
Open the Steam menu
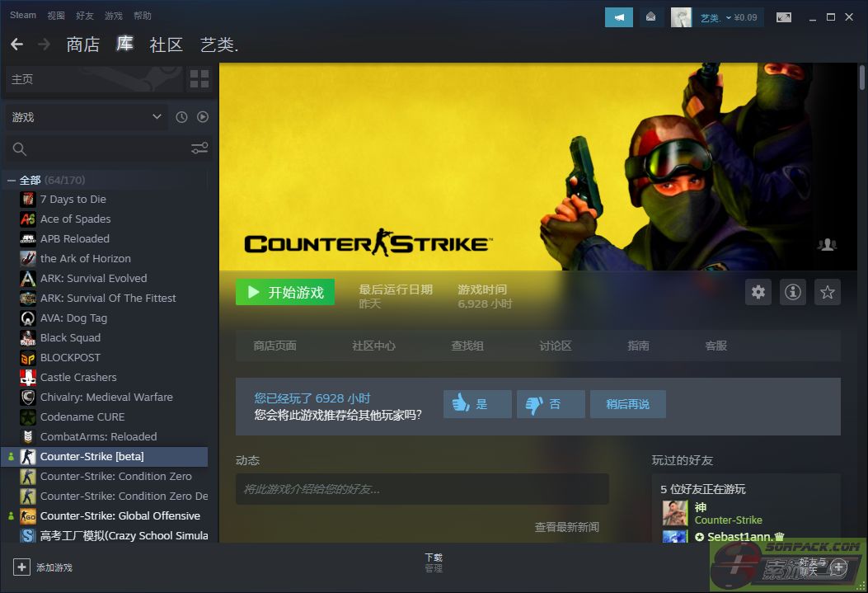pos(23,15)
